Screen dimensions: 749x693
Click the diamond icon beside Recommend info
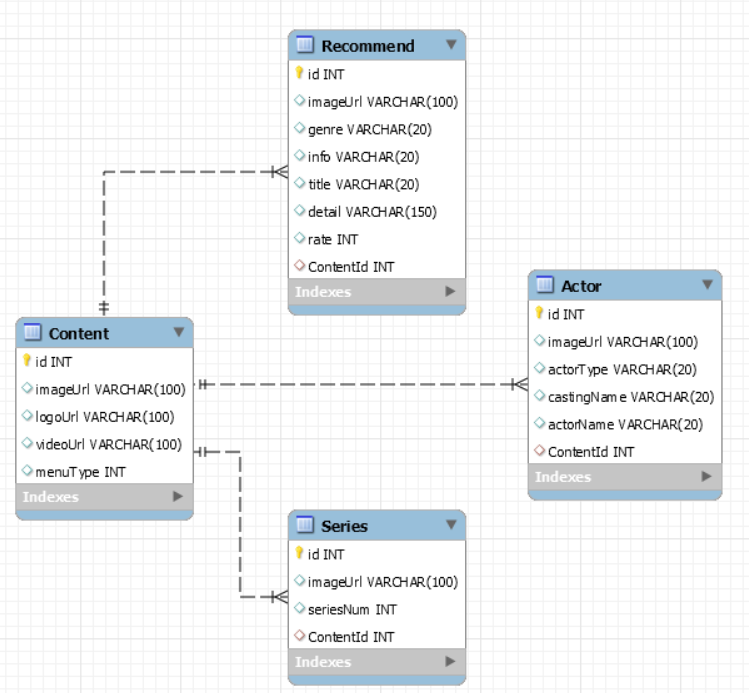pos(300,155)
